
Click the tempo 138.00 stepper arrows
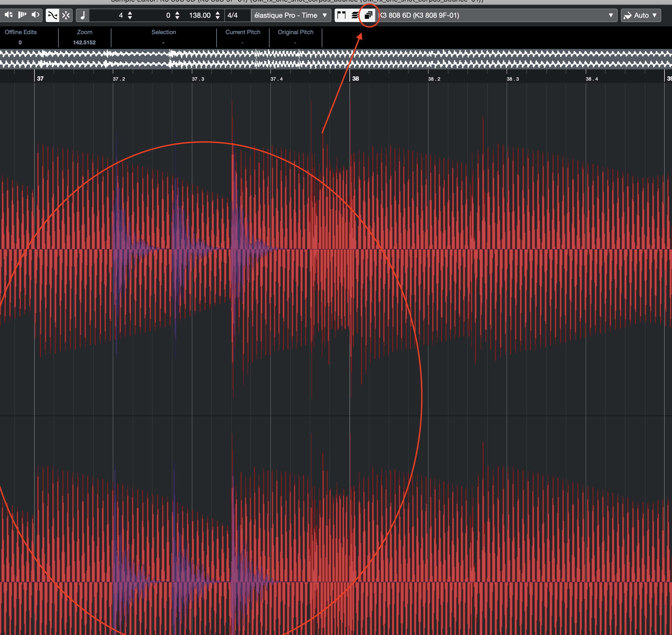pyautogui.click(x=217, y=15)
